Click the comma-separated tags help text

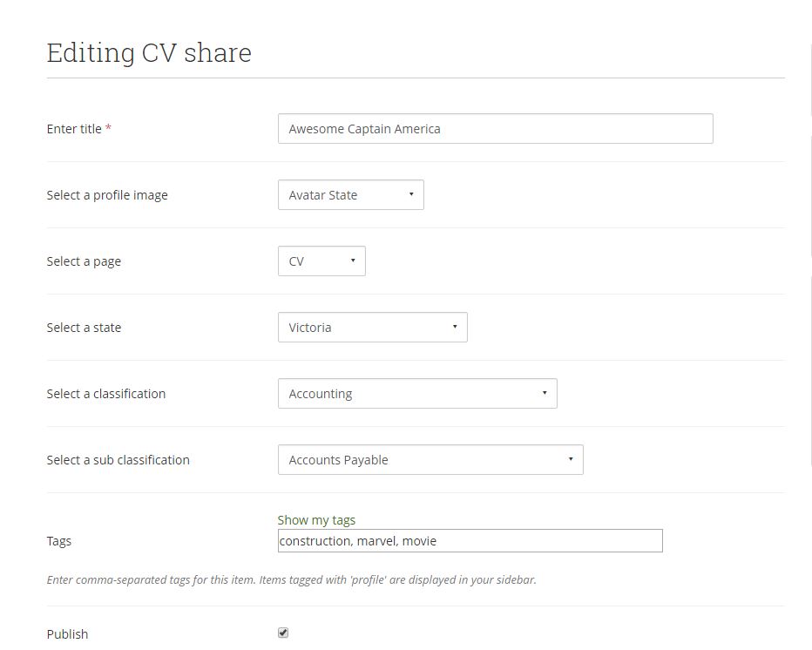click(291, 579)
